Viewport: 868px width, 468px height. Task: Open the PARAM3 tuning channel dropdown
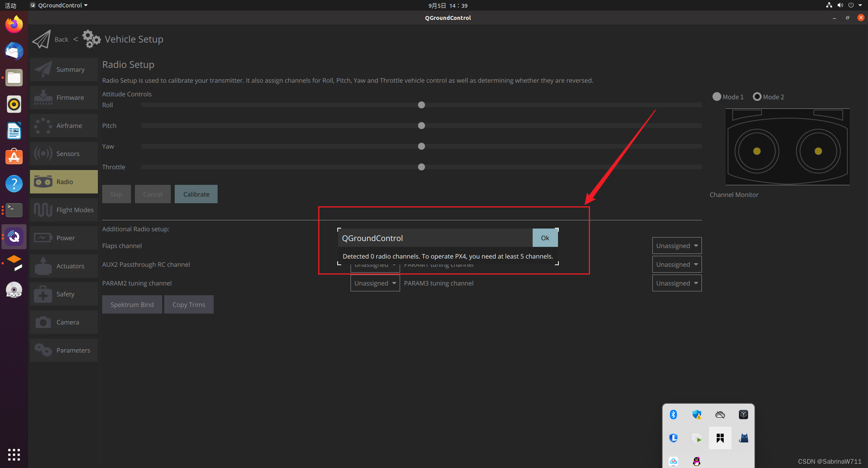677,283
